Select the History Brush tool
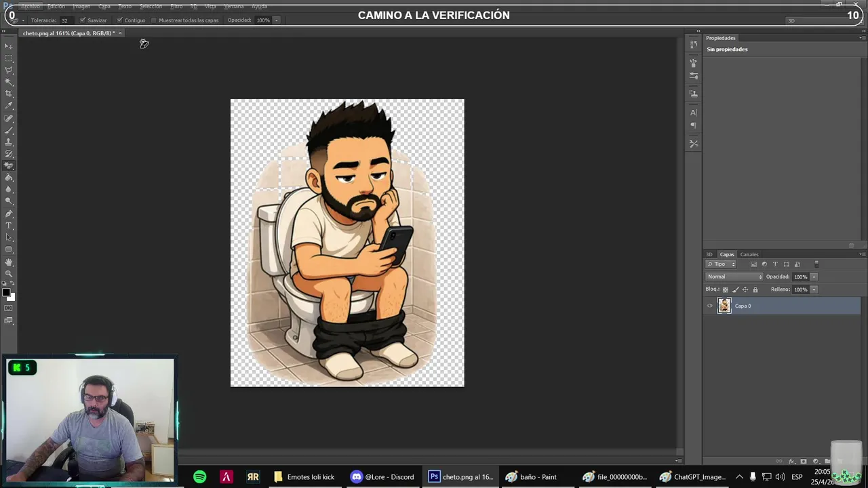This screenshot has width=868, height=488. 9,154
